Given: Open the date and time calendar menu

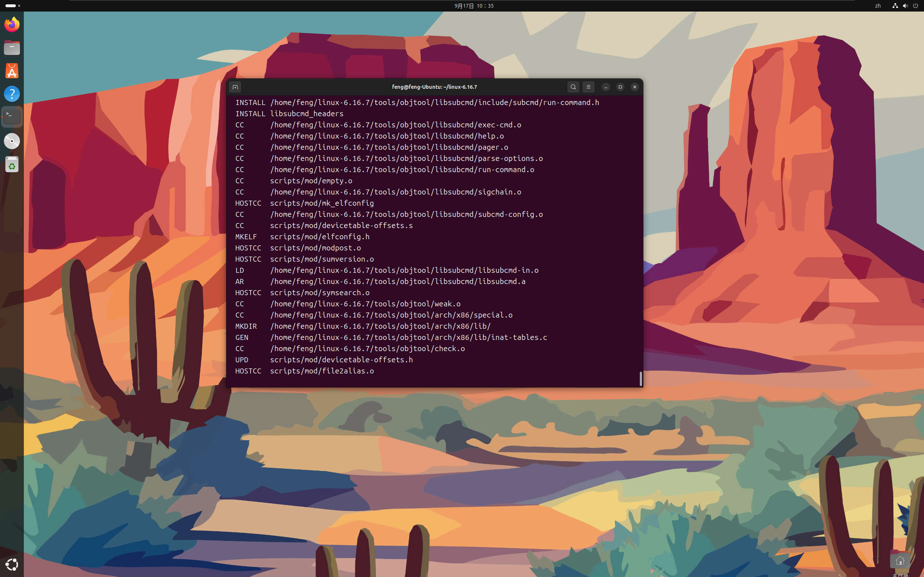Looking at the screenshot, I should click(473, 6).
